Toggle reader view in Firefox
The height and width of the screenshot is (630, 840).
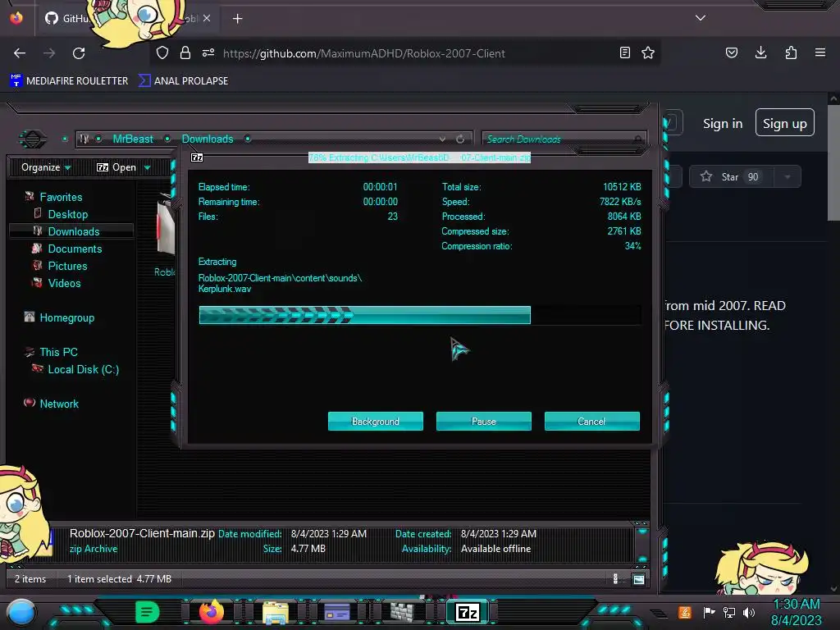(624, 52)
